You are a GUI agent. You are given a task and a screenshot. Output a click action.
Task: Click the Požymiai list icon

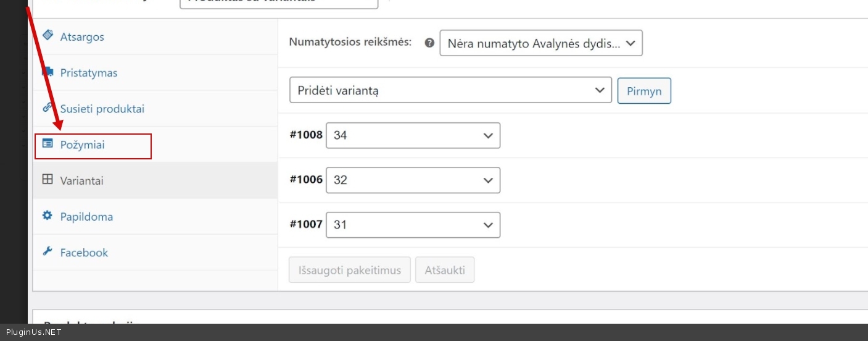pyautogui.click(x=48, y=143)
